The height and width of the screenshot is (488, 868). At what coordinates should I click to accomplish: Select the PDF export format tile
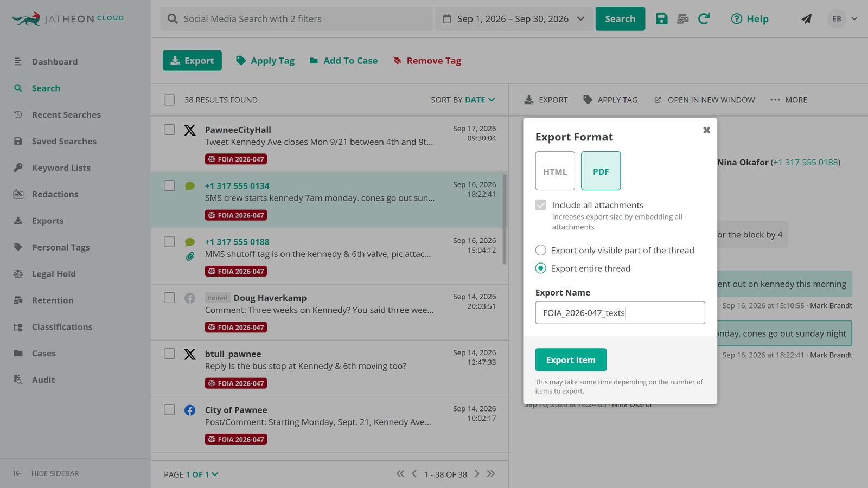click(601, 171)
